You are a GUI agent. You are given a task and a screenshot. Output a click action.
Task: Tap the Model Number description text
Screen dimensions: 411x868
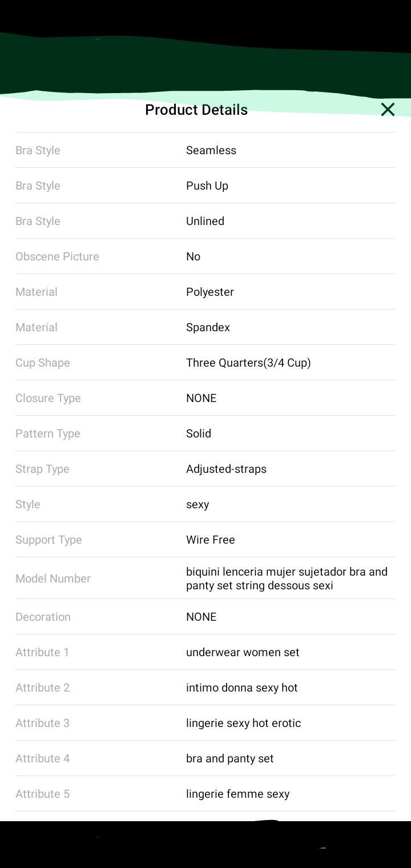[287, 578]
